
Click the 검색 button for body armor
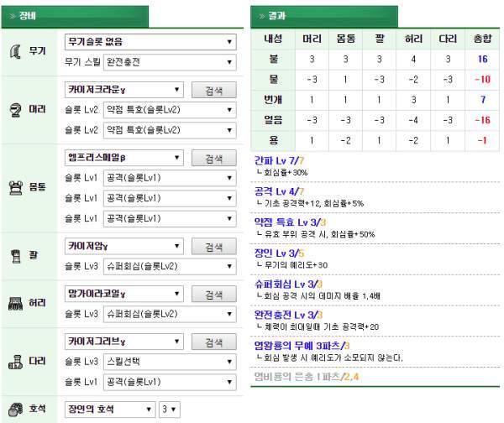pos(214,158)
